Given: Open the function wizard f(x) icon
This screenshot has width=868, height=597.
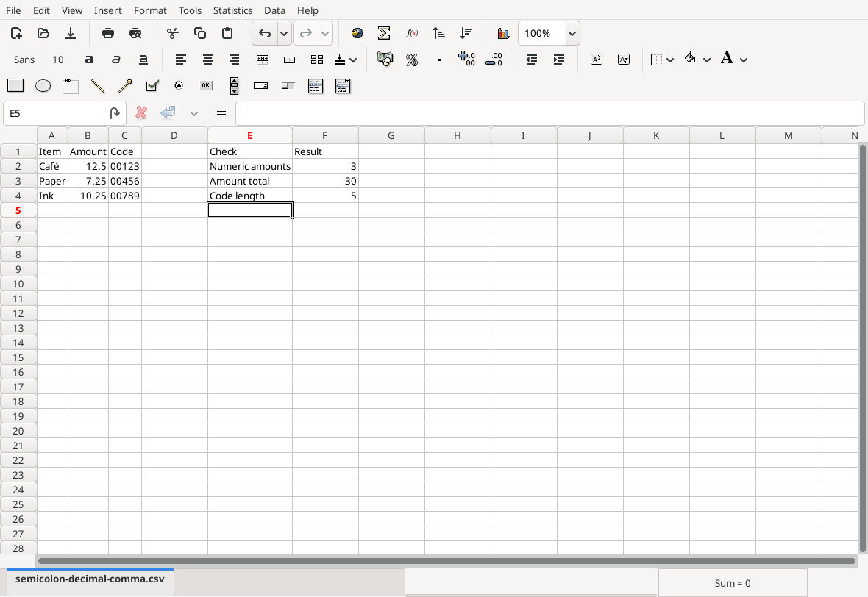Looking at the screenshot, I should [x=411, y=33].
